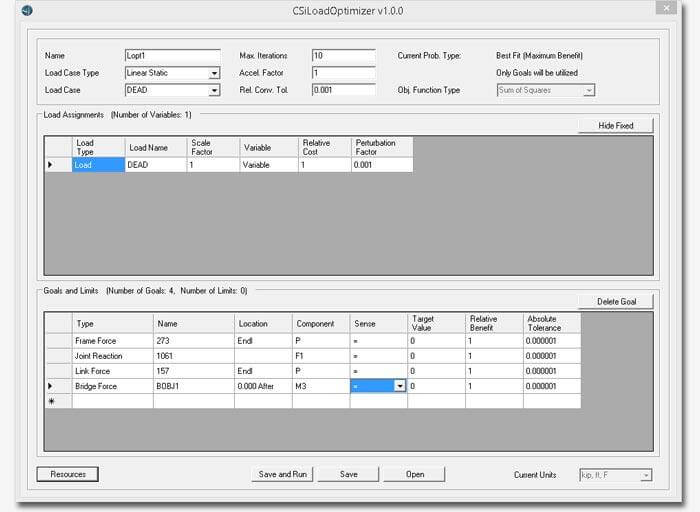This screenshot has width=700, height=512.
Task: Click the Target Value cell in Joint Reaction row
Action: click(437, 356)
